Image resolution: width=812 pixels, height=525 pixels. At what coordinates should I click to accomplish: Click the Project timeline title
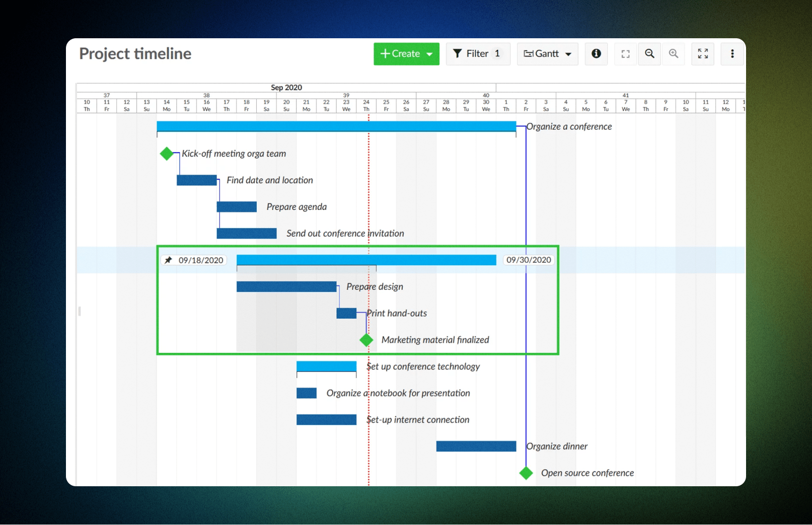(x=135, y=53)
